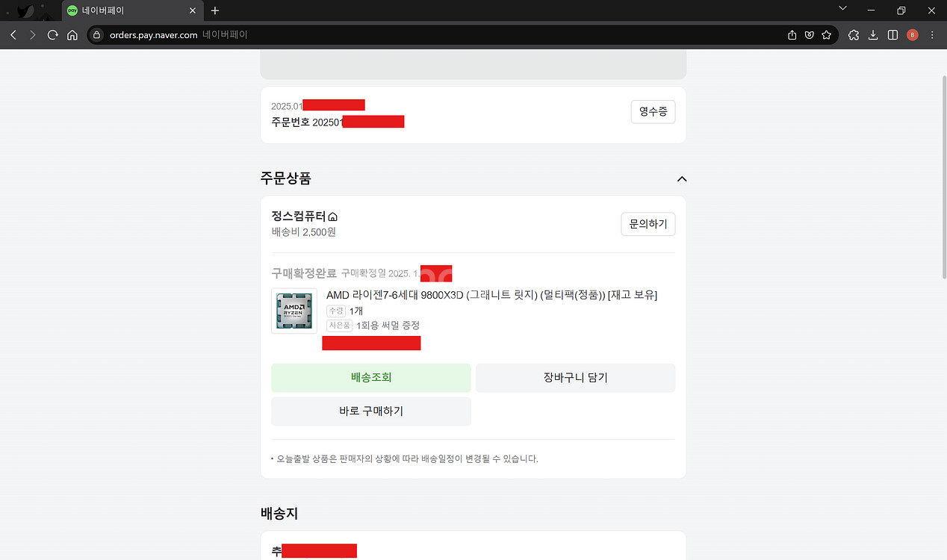Open the 정스컴퓨터 store link
The height and width of the screenshot is (560, 947).
[x=299, y=217]
